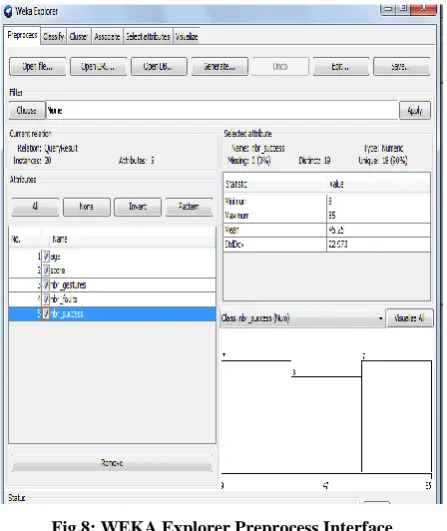Toggle checkbox for attribute score

(46, 271)
